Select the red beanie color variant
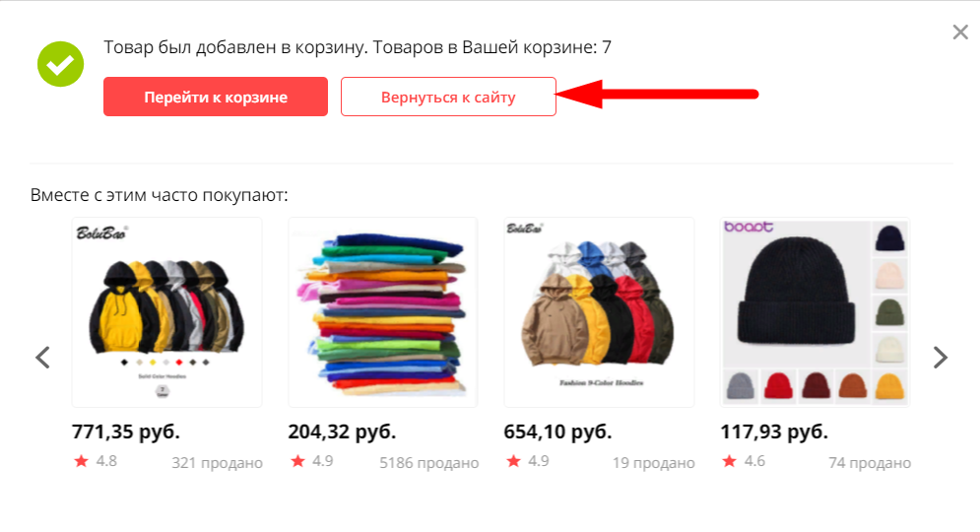This screenshot has width=980, height=532. tap(778, 385)
